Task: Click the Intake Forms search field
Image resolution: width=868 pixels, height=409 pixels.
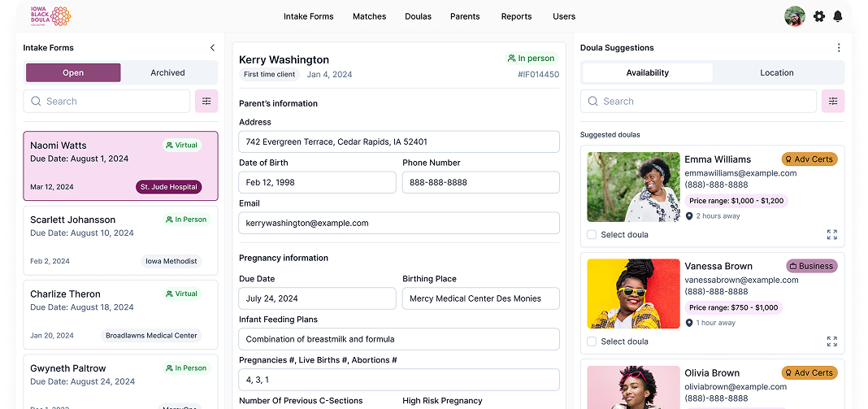Action: pos(107,102)
